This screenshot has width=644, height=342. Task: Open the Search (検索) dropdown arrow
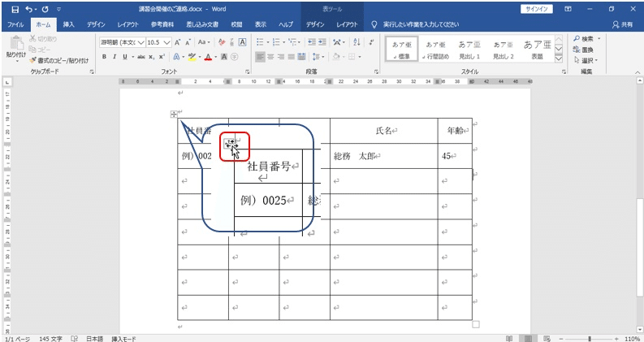pos(599,39)
